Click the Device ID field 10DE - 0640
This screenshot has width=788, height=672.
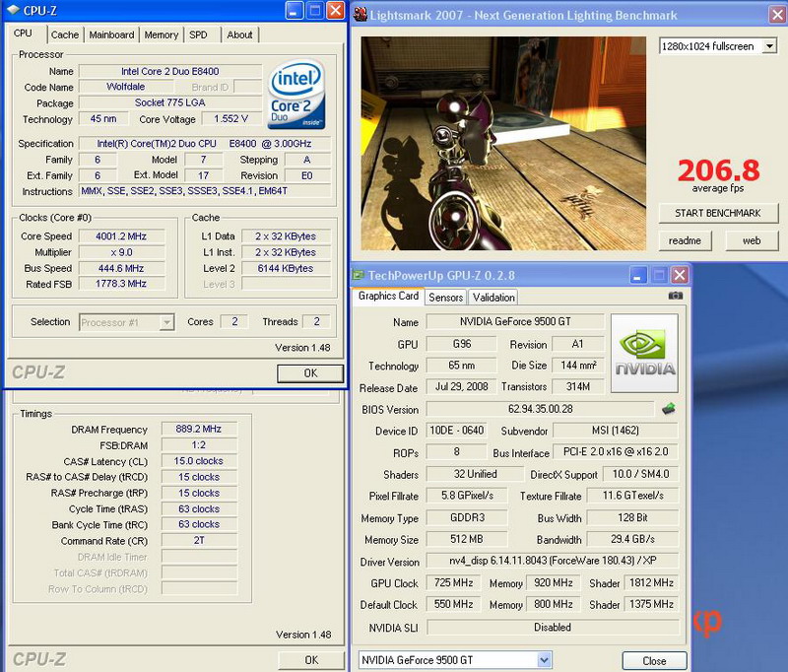(x=456, y=431)
